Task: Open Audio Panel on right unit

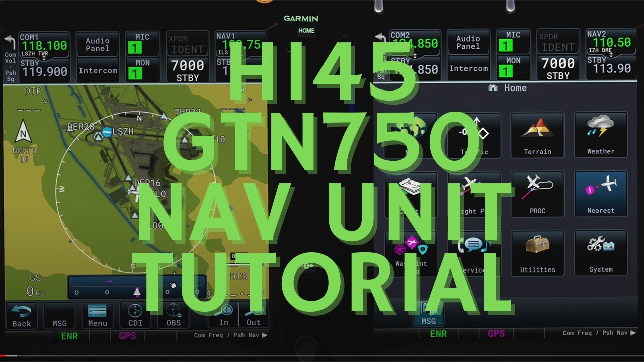Action: 468,42
